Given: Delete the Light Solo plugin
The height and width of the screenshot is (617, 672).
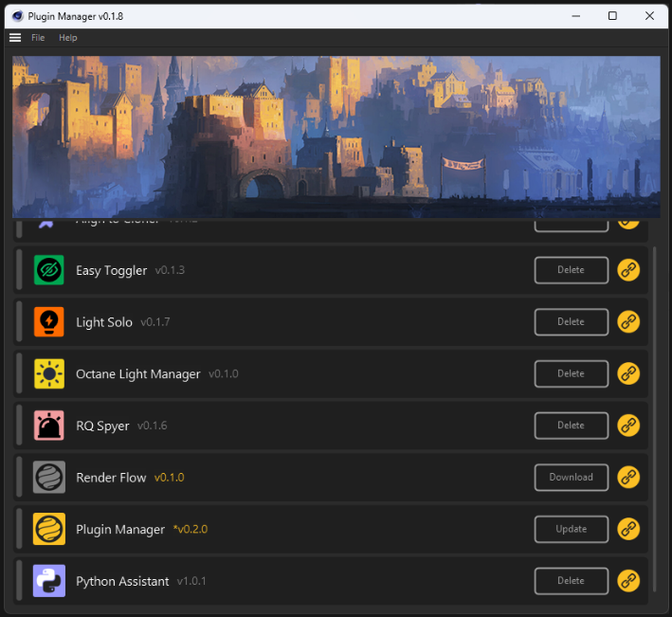Looking at the screenshot, I should pyautogui.click(x=572, y=322).
